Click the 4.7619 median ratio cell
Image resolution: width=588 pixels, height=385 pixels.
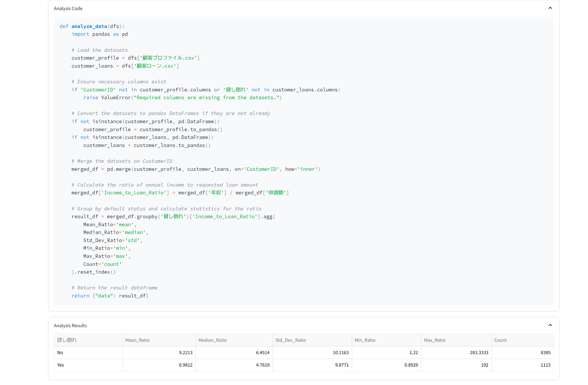(x=263, y=365)
